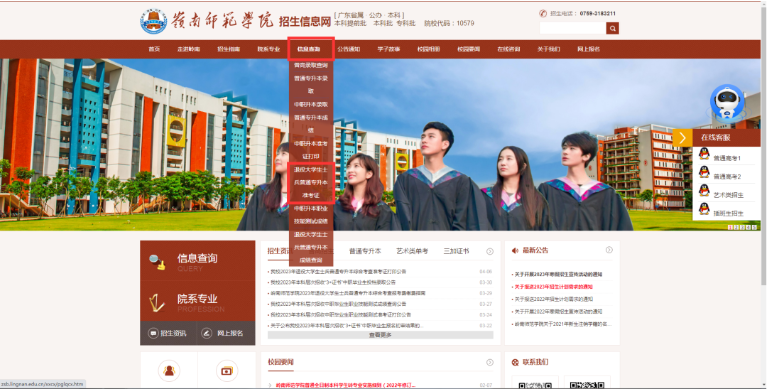Select 退役大学生士兵普通专升本准考证 dropdown entry
Viewport: 767px width, 392px height.
311,183
